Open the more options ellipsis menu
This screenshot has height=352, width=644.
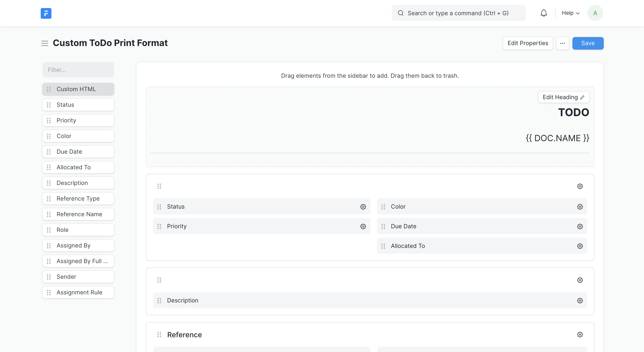563,43
